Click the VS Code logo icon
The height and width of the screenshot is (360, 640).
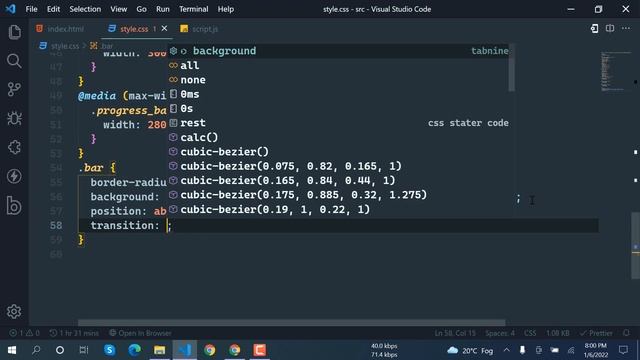11,9
